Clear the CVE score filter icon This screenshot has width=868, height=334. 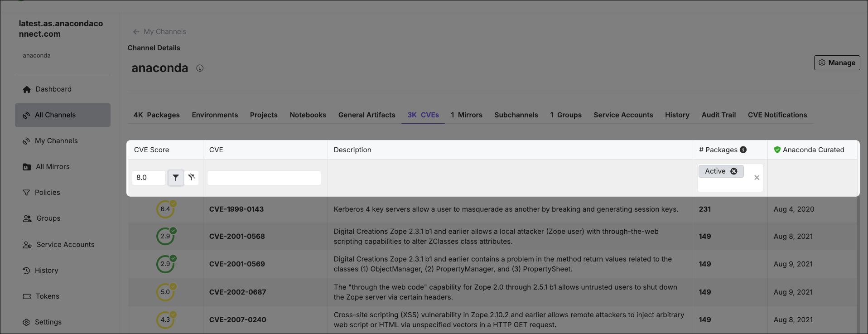point(192,178)
